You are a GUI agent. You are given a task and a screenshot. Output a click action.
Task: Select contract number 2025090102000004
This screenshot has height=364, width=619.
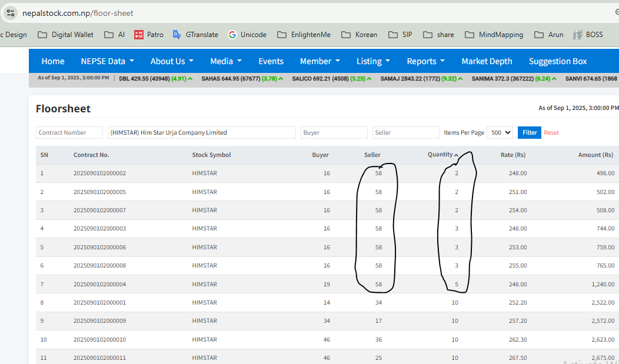99,285
